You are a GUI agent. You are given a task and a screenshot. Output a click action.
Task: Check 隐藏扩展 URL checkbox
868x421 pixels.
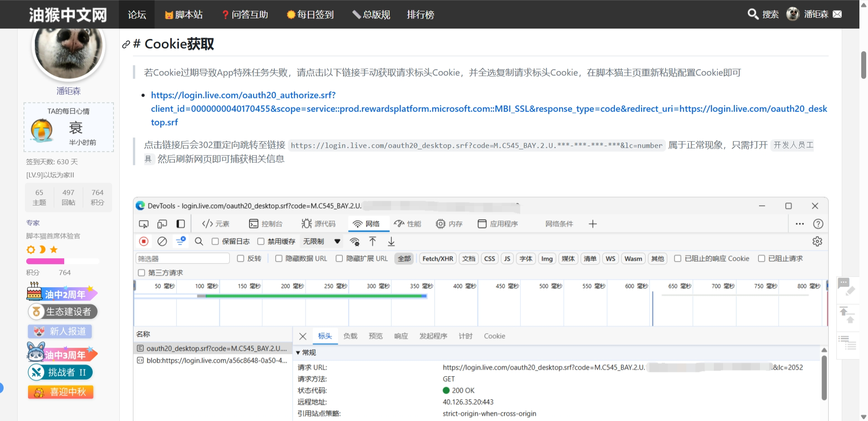click(339, 259)
